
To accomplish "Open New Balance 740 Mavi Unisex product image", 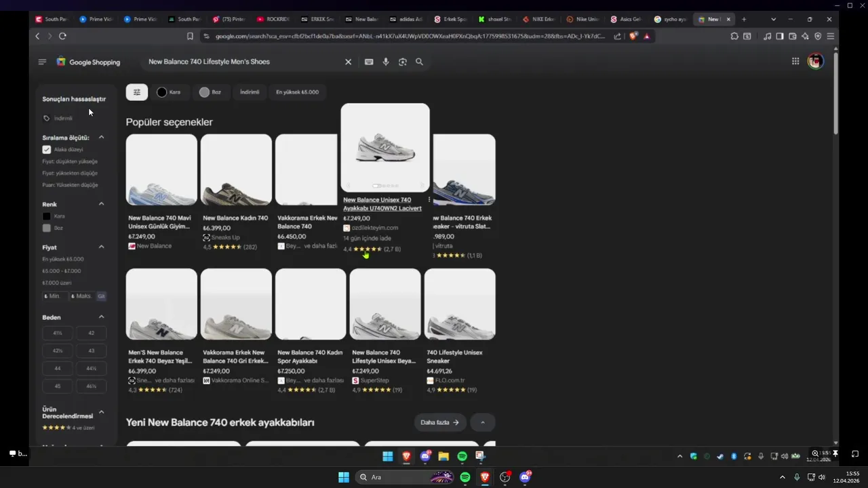I will click(x=161, y=169).
